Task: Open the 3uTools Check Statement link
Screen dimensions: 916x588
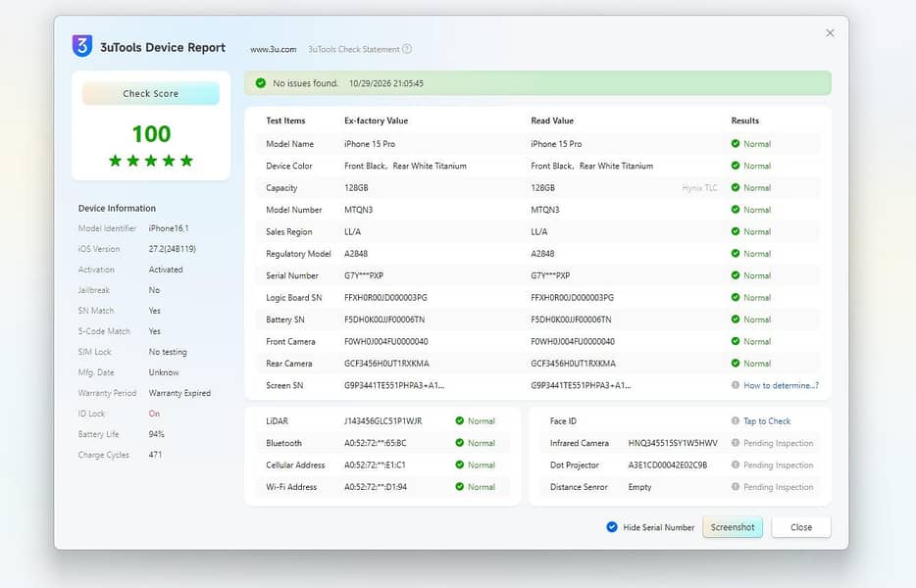Action: (354, 50)
